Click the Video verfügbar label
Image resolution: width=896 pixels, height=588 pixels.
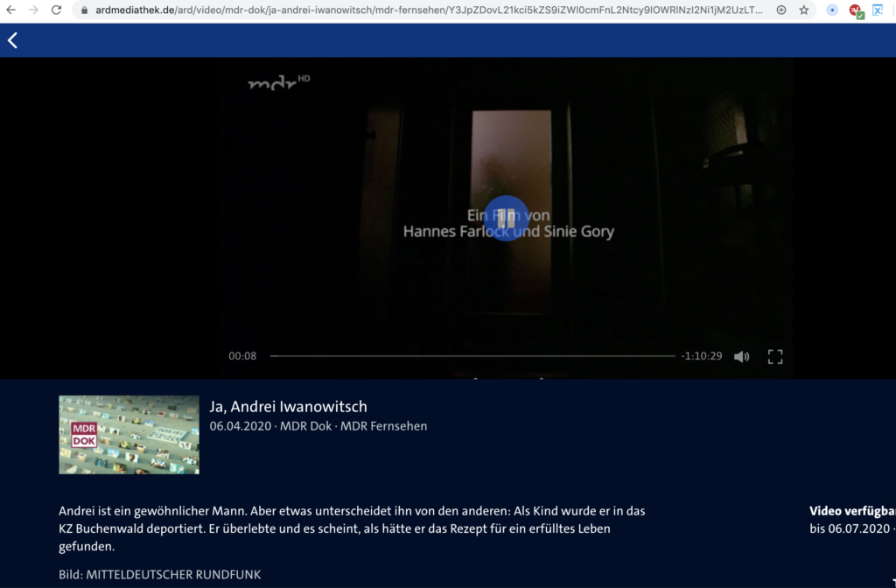[x=852, y=511]
